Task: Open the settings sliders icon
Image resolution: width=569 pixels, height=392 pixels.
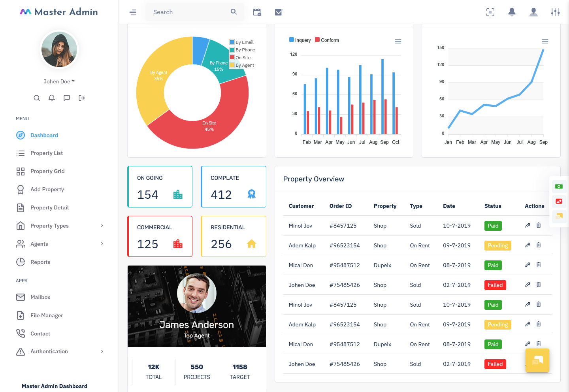Action: pos(555,12)
